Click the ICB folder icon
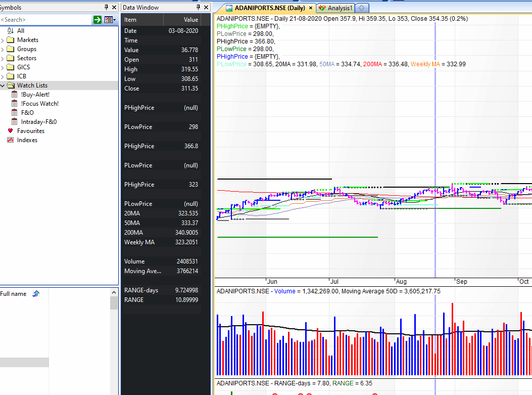The width and height of the screenshot is (532, 395). 11,76
